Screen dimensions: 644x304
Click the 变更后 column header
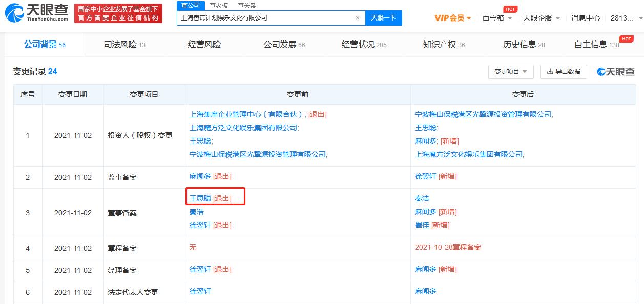(x=523, y=94)
